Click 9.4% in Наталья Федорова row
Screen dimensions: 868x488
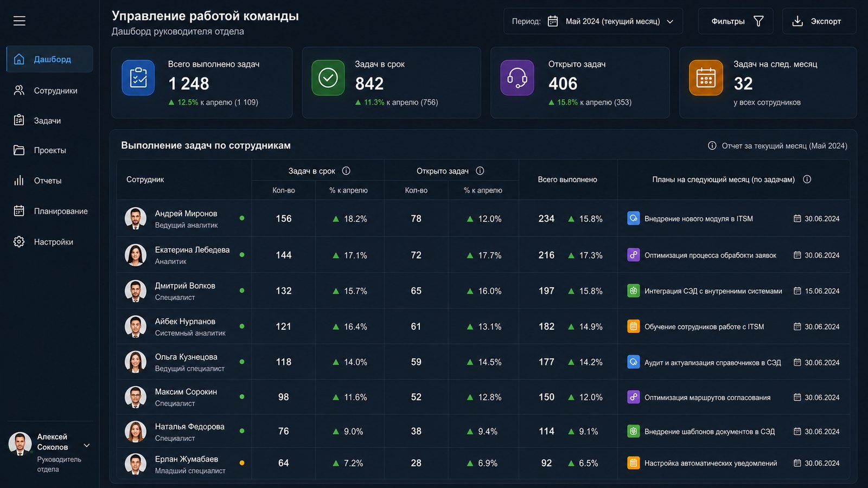[x=488, y=432]
